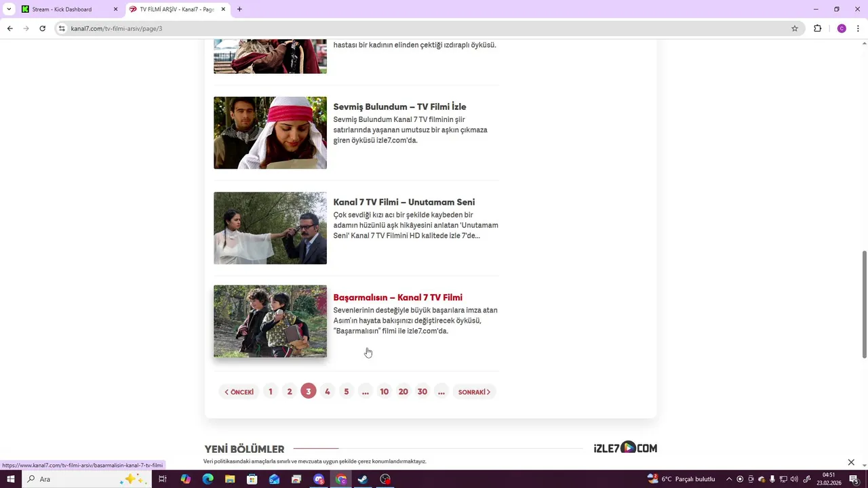Open the notification center icon
The height and width of the screenshot is (488, 868).
click(854, 479)
